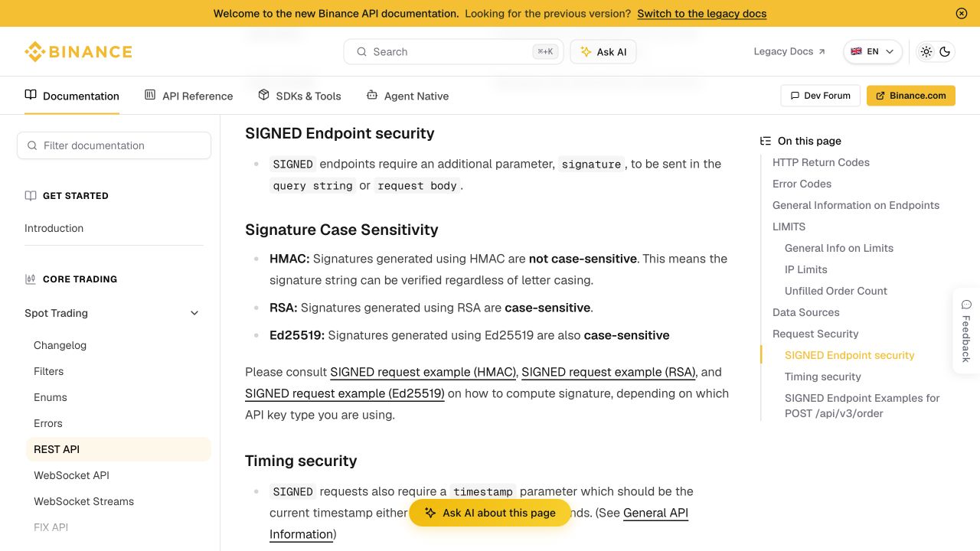Open Enums in the sidebar
980x551 pixels.
pyautogui.click(x=51, y=397)
